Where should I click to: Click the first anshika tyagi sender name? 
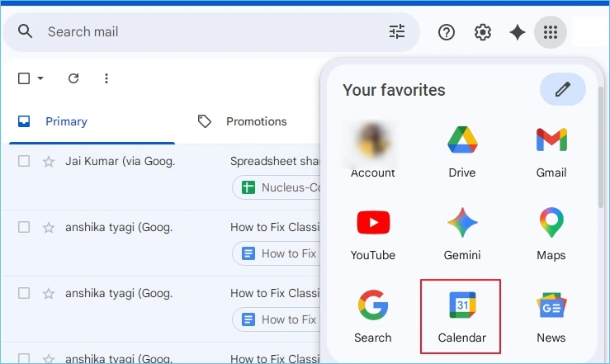tap(119, 227)
